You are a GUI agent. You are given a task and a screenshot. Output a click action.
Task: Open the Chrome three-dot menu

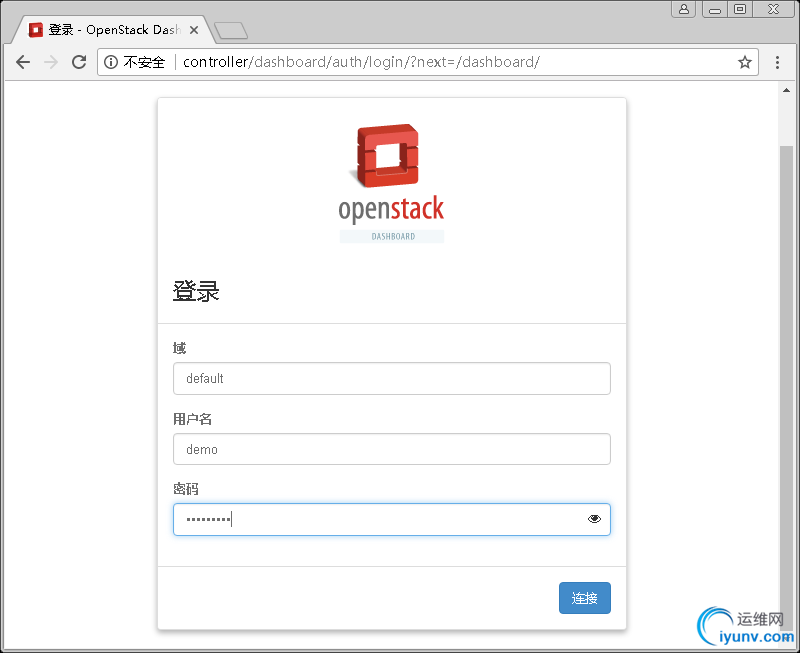pyautogui.click(x=777, y=62)
